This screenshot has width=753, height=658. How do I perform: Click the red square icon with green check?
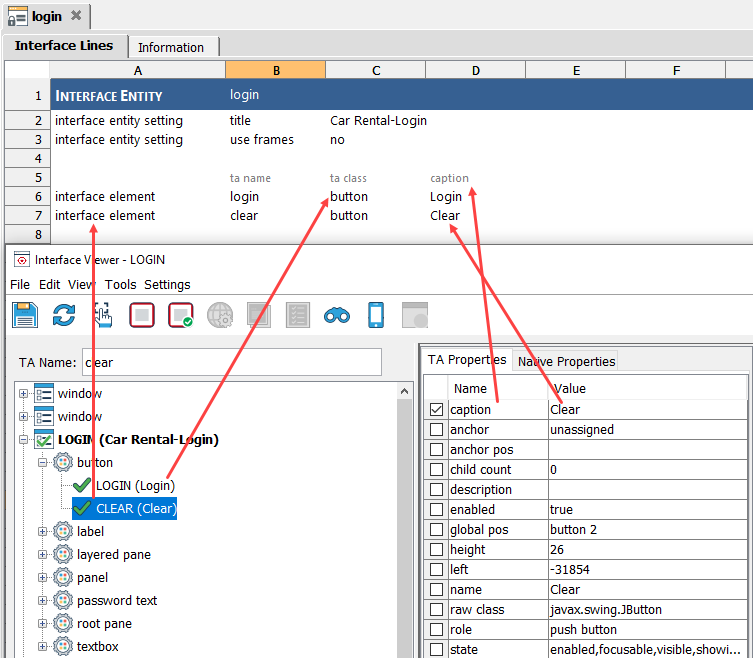click(181, 315)
